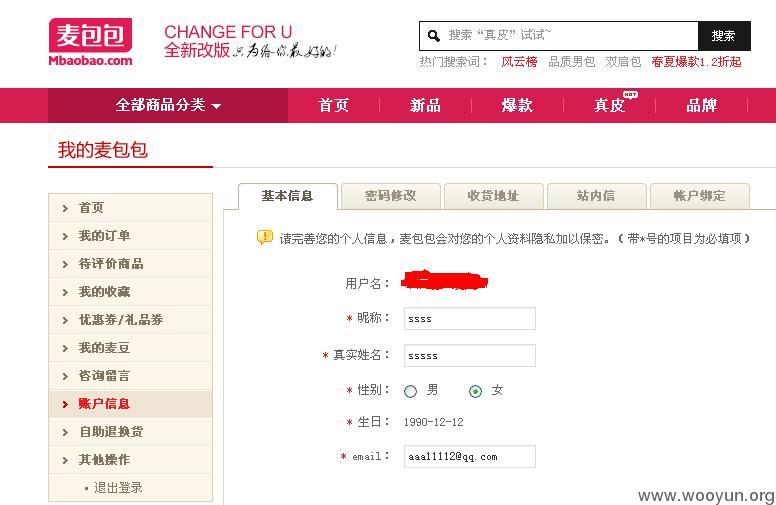Image resolution: width=776 pixels, height=505 pixels.
Task: Click the email input field
Action: 470,456
